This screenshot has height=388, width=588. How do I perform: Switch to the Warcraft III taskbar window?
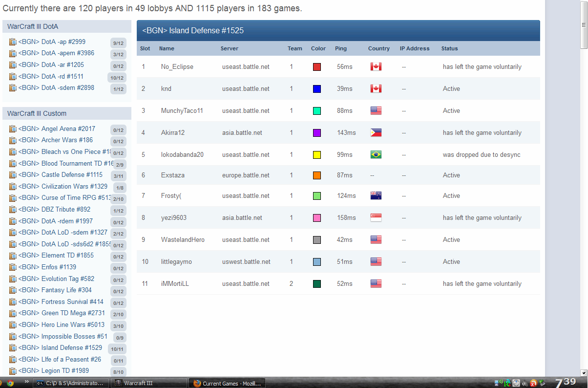click(148, 383)
